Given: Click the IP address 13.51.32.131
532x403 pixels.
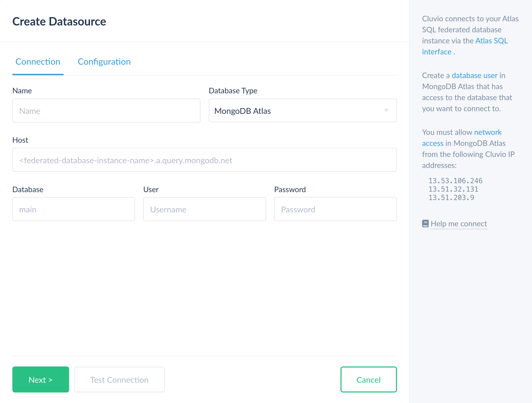Looking at the screenshot, I should 453,189.
